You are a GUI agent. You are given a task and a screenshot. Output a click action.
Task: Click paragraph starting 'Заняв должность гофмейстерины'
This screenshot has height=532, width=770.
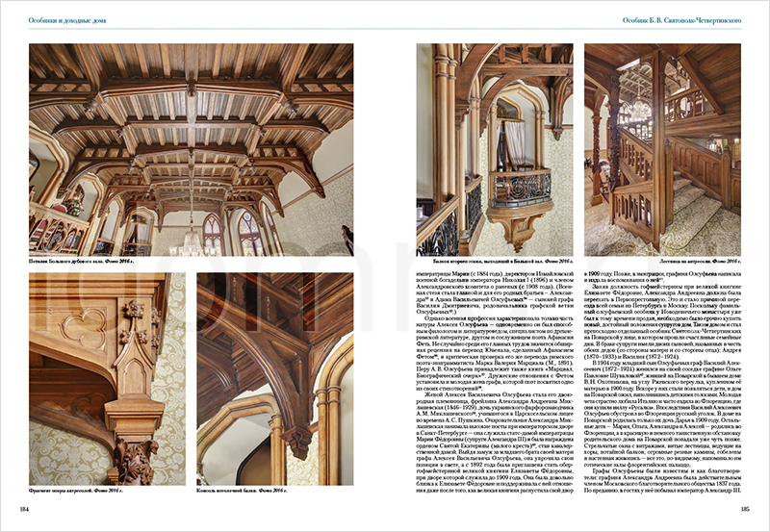point(662,324)
